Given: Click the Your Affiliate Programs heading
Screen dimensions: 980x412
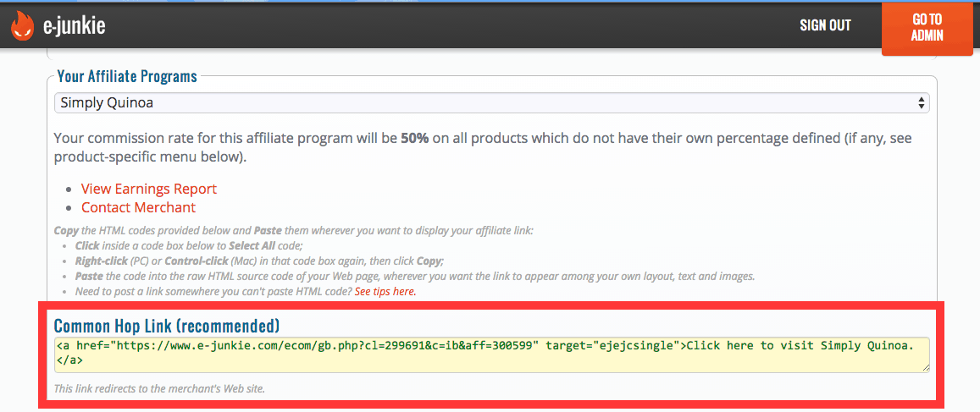Looking at the screenshot, I should (127, 77).
